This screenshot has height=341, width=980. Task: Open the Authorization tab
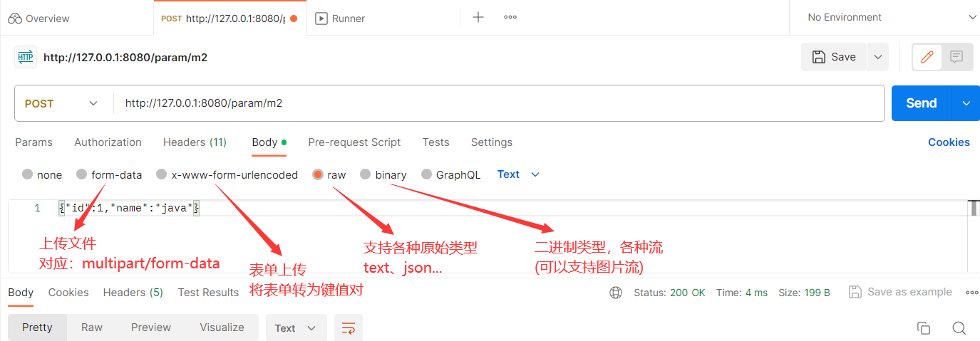tap(108, 142)
